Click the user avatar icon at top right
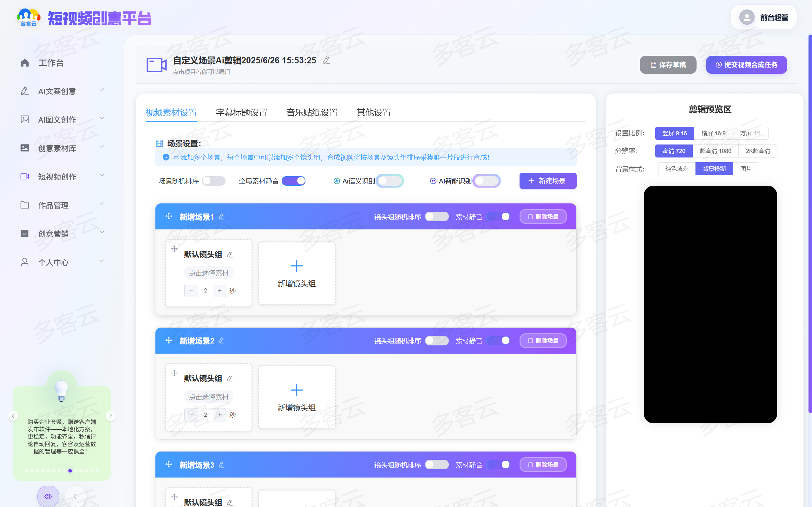Viewport: 812px width, 507px height. 747,17
